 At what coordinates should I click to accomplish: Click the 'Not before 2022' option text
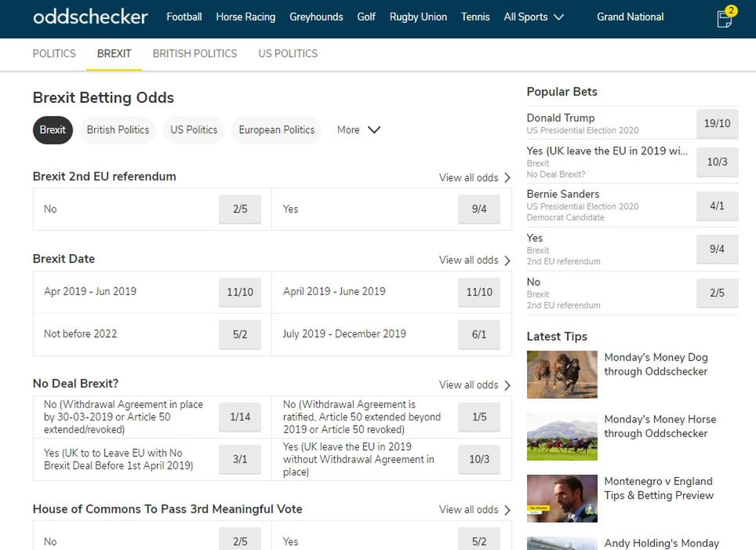pos(81,334)
